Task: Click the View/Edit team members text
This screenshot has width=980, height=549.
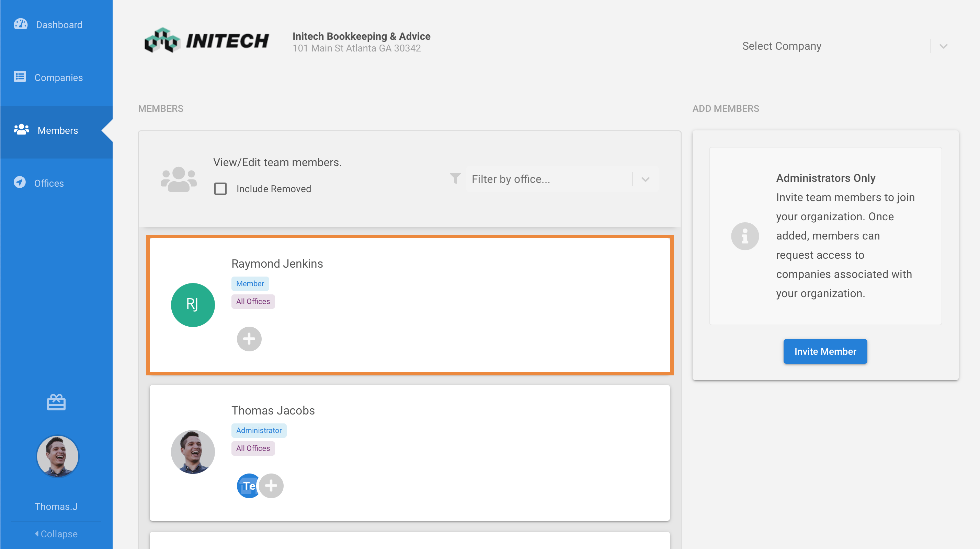Action: [277, 162]
